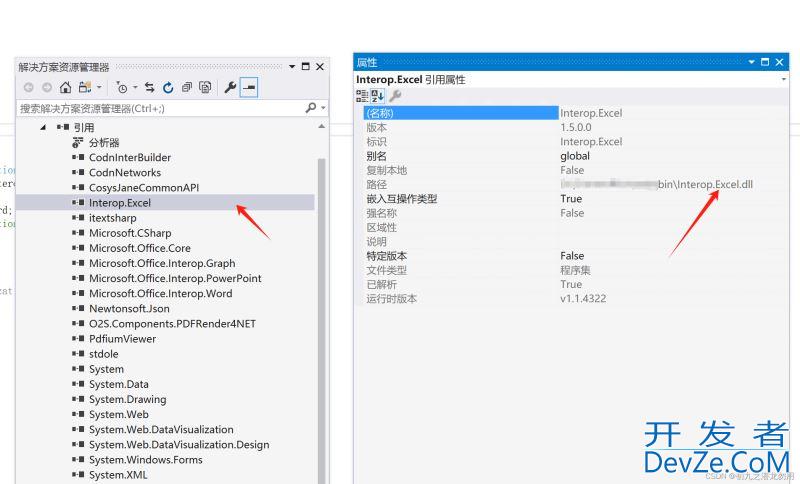The width and height of the screenshot is (800, 484).
Task: Click the Home icon in Solution Explorer
Action: (x=66, y=88)
